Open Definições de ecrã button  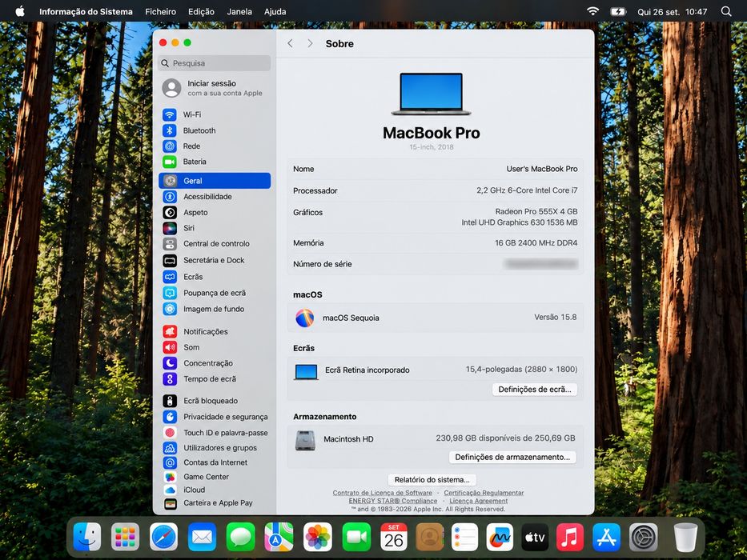coord(535,390)
